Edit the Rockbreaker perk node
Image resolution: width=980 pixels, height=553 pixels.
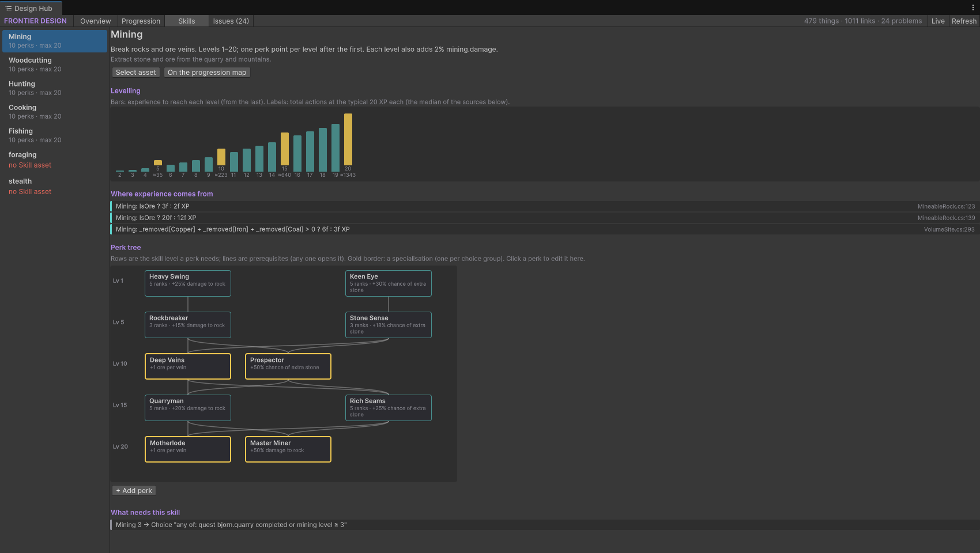pos(188,325)
